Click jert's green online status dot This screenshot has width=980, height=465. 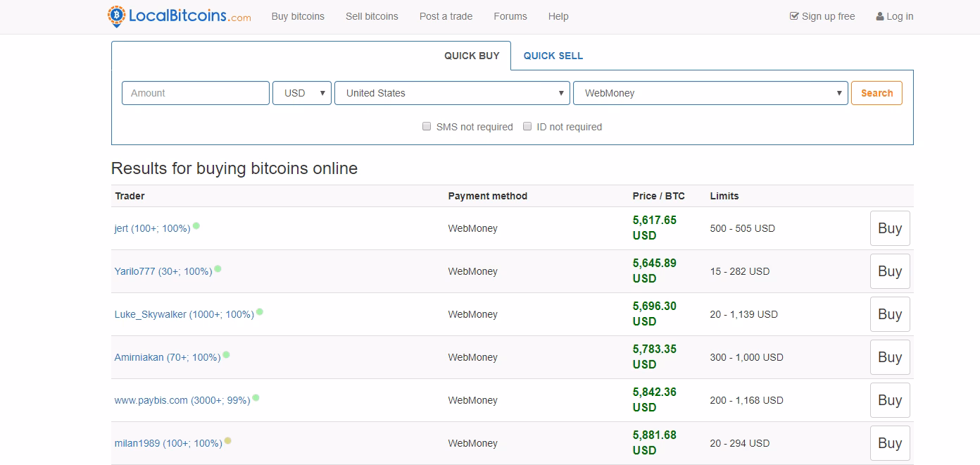196,226
